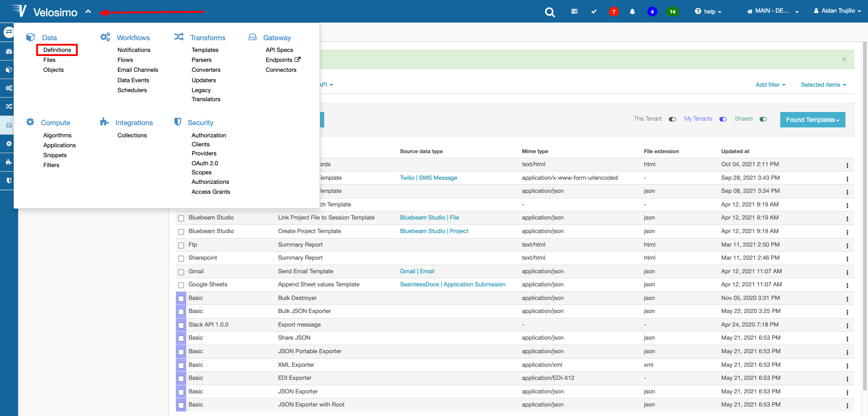The height and width of the screenshot is (416, 868).
Task: Open Aidan Trujillo user menu
Action: coord(837,11)
